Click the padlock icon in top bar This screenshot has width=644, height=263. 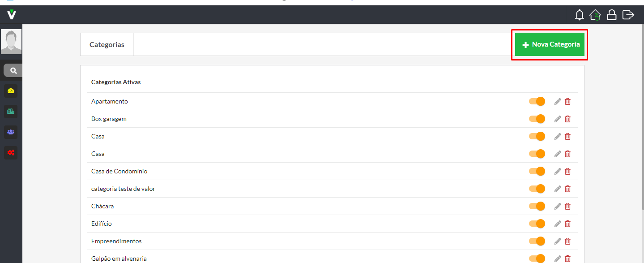[x=612, y=15]
